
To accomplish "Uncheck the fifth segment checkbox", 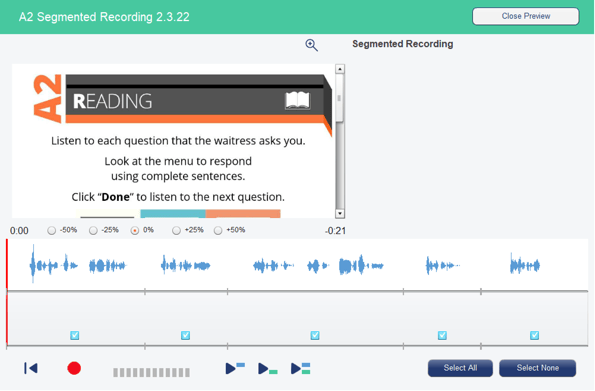I will (535, 335).
